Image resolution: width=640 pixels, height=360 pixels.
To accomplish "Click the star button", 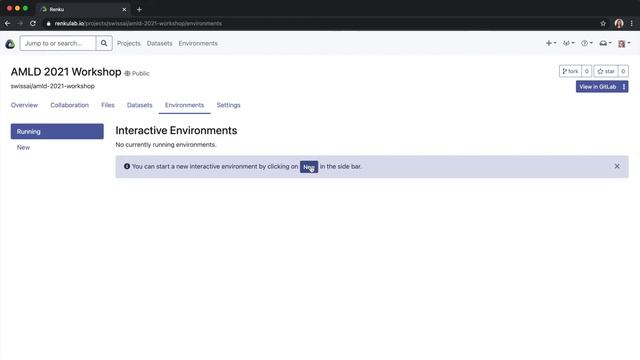I will tap(606, 71).
